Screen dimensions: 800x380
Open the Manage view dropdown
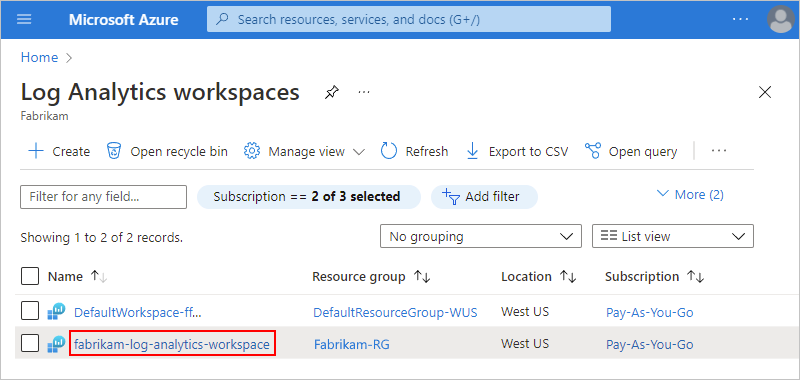coord(305,151)
